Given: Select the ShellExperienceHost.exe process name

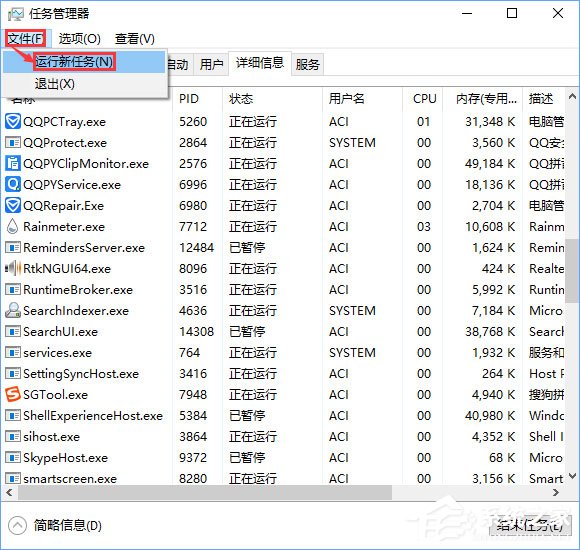Looking at the screenshot, I should click(x=93, y=416).
